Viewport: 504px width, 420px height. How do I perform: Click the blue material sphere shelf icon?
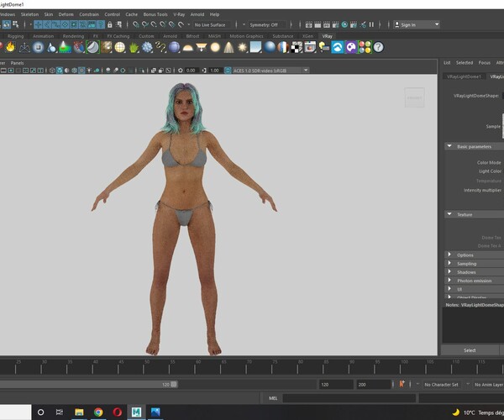(270, 47)
